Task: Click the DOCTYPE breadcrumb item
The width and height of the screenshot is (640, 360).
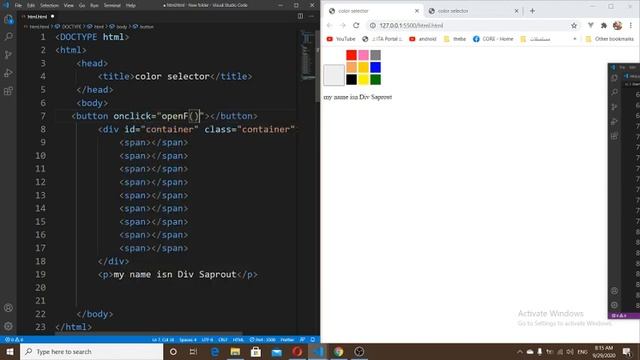Action: [x=69, y=27]
